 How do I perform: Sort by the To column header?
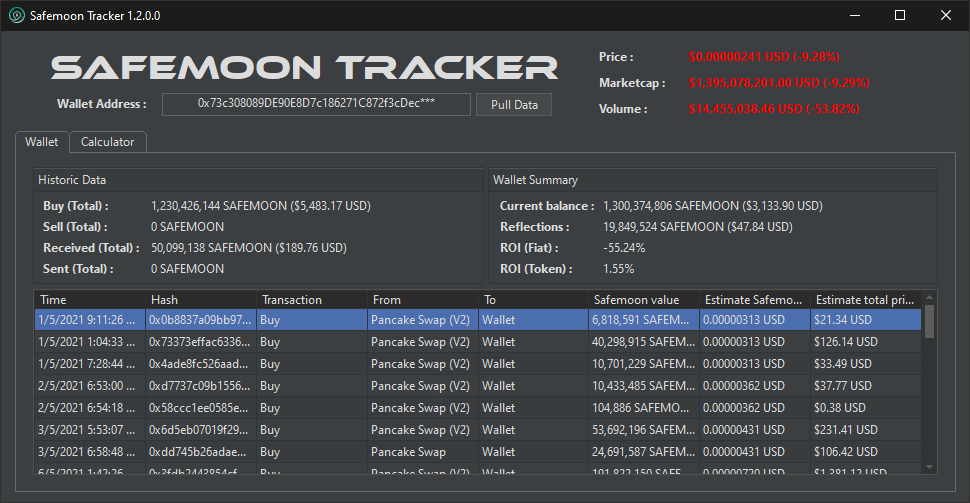tap(533, 299)
